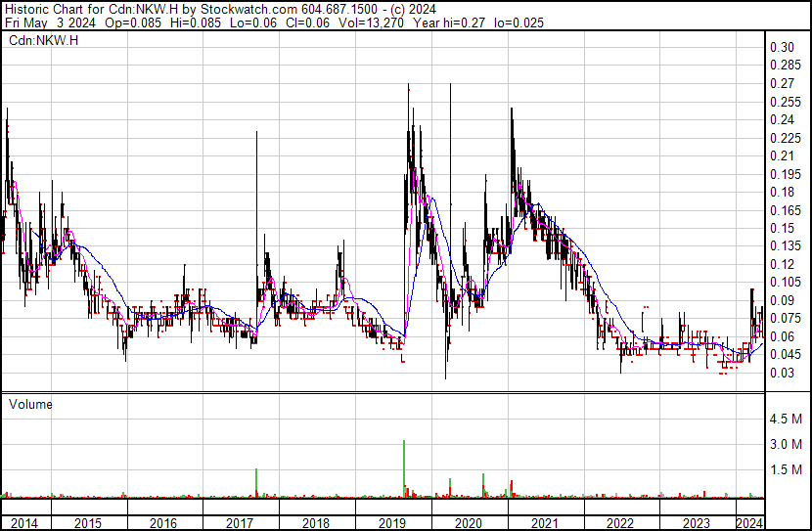Click the 2014 year label on the time axis
812x531 pixels.
[24, 523]
